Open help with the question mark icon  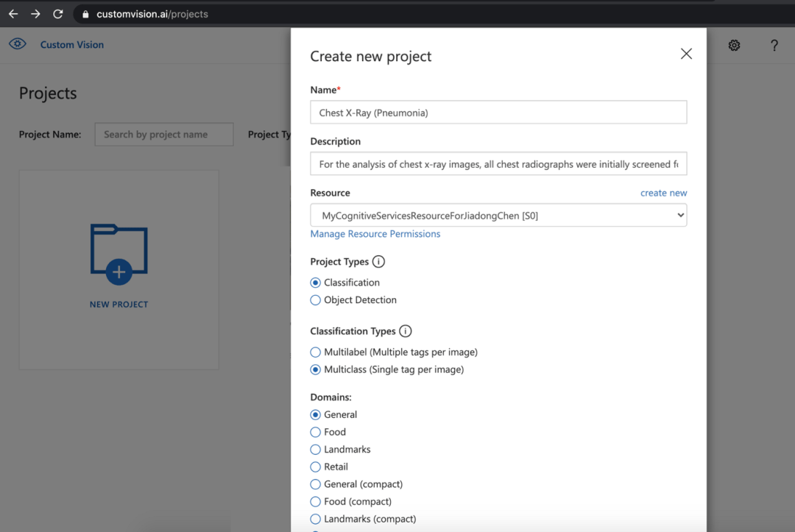(774, 46)
